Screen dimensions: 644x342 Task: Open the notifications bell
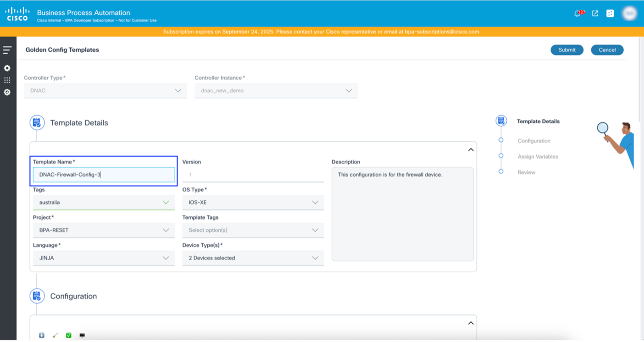pos(577,14)
